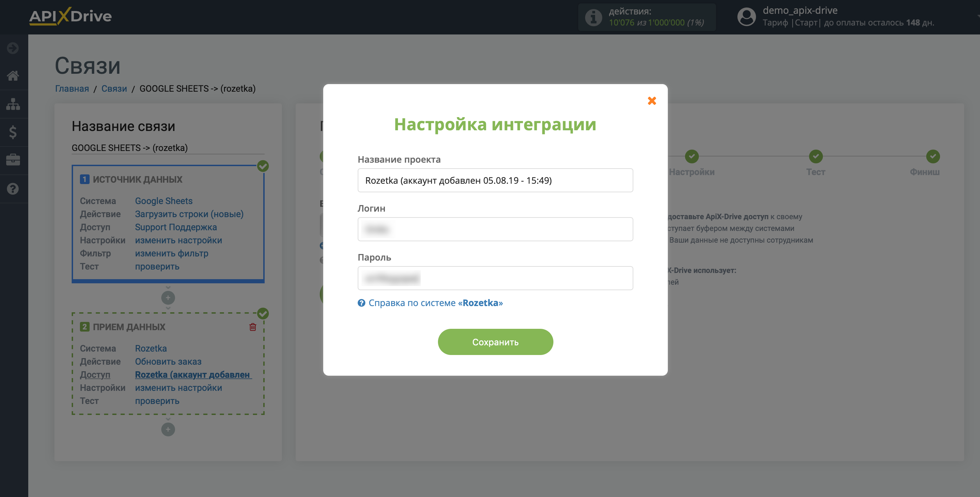Open Rozetka system link in receiver block
The image size is (980, 497).
[x=151, y=348]
